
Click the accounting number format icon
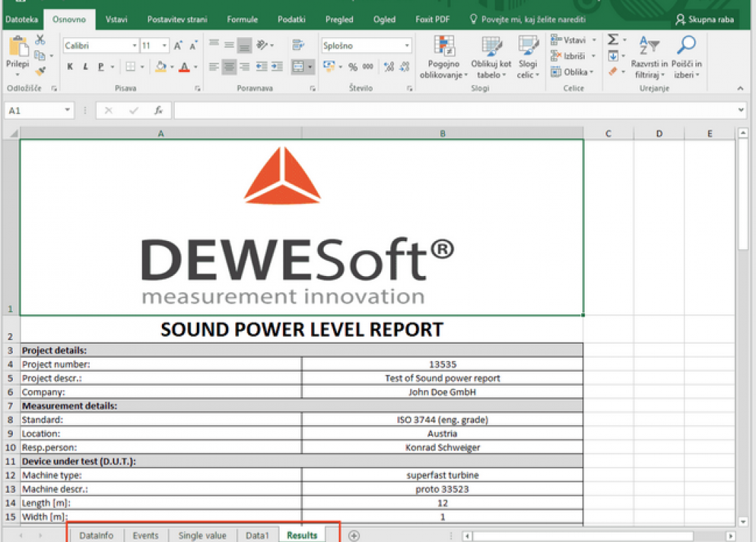point(330,66)
